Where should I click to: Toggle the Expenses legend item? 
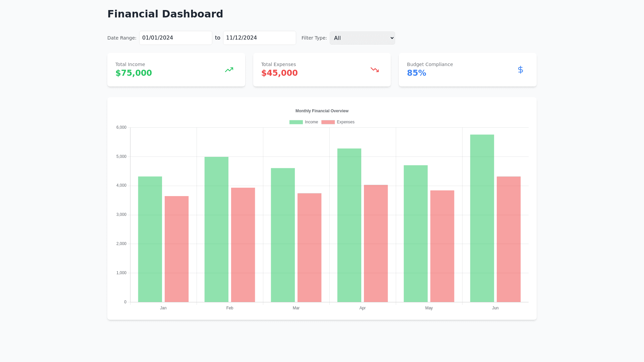pos(345,122)
